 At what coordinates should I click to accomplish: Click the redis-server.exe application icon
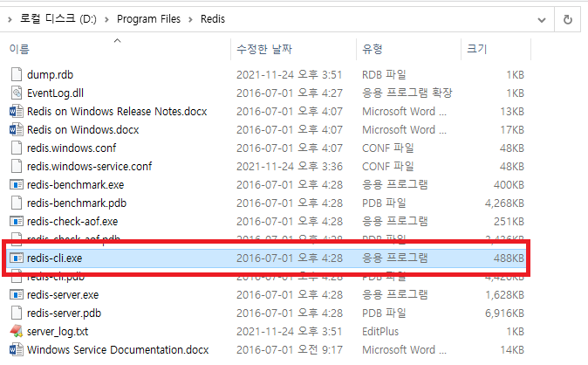[x=16, y=295]
